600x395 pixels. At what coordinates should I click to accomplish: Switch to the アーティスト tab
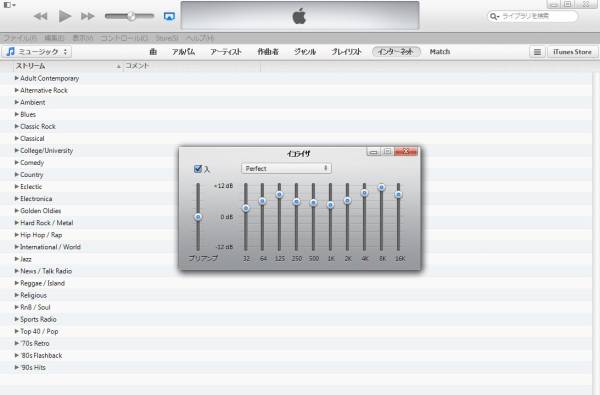click(226, 52)
